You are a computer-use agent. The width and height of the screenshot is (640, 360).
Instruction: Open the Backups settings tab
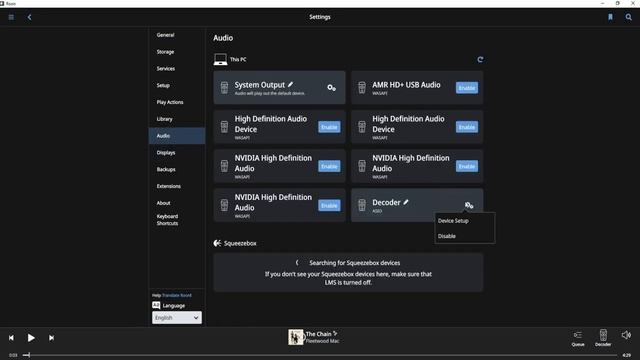pos(166,169)
